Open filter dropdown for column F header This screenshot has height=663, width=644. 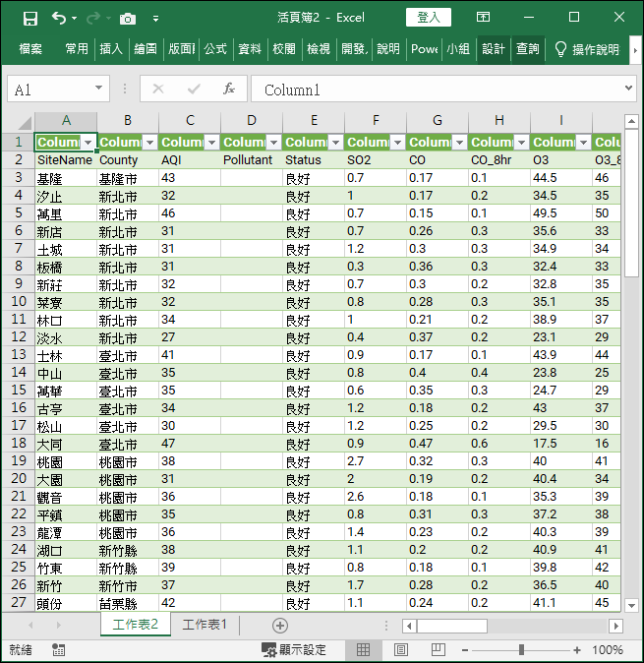pos(397,143)
